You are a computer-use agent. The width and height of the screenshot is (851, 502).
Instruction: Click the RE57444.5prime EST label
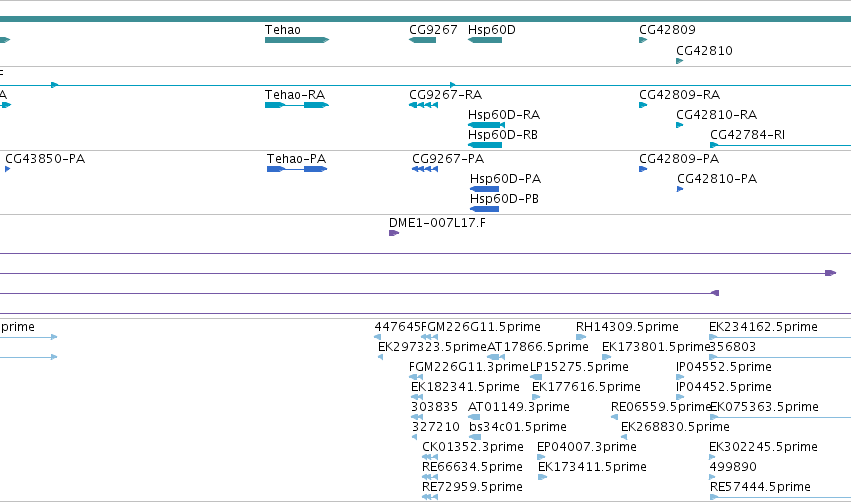[x=760, y=487]
